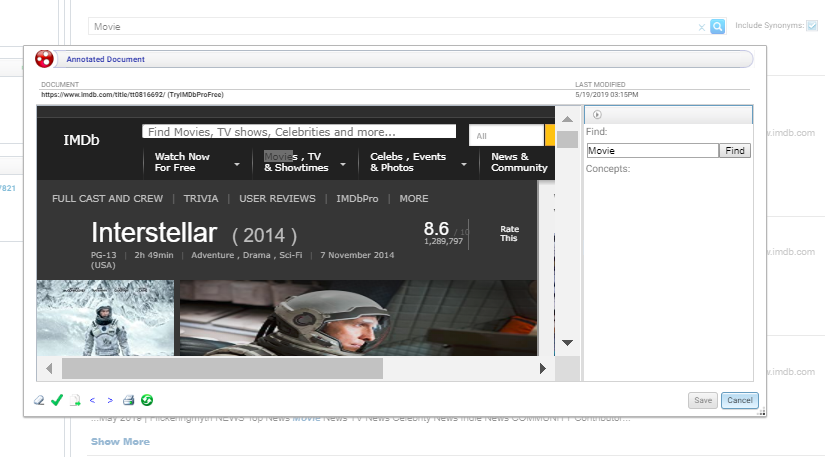
Task: Collapse the Find panel using circle arrow icon
Action: point(597,115)
